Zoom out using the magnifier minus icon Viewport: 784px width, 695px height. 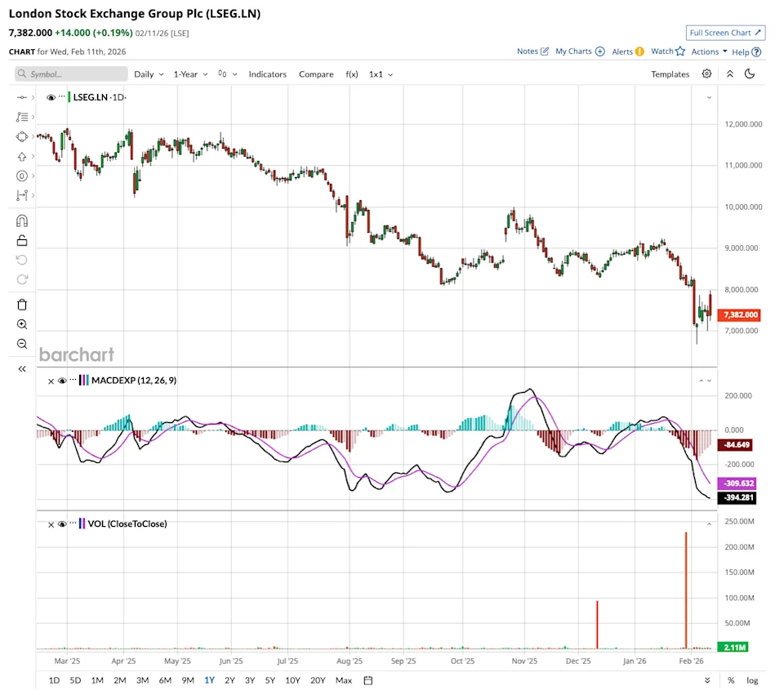pos(22,344)
